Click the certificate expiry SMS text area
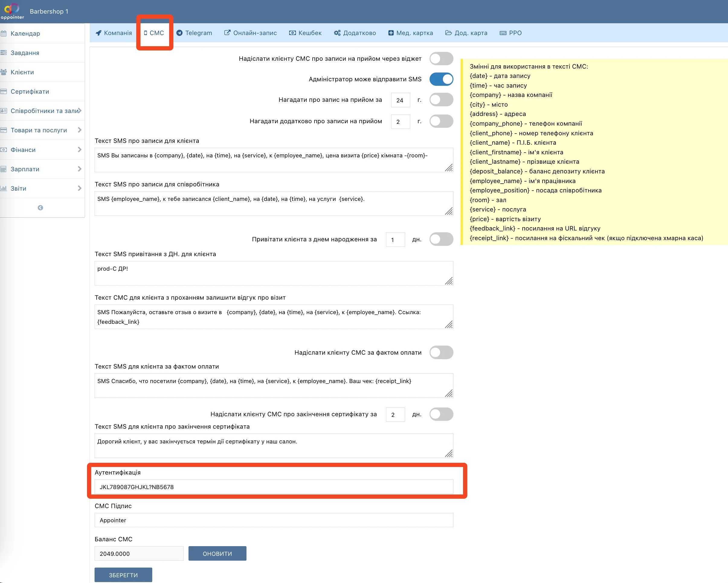The height and width of the screenshot is (583, 728). (x=274, y=446)
